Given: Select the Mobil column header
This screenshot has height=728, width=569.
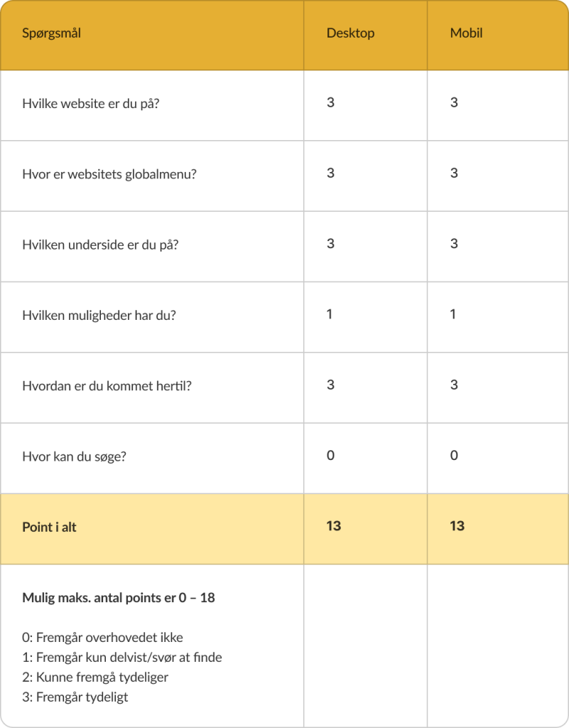Looking at the screenshot, I should (x=467, y=33).
